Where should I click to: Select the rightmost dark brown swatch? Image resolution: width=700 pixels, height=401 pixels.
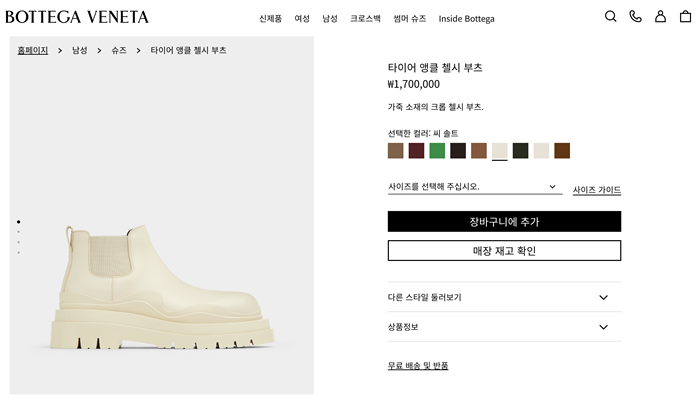562,151
